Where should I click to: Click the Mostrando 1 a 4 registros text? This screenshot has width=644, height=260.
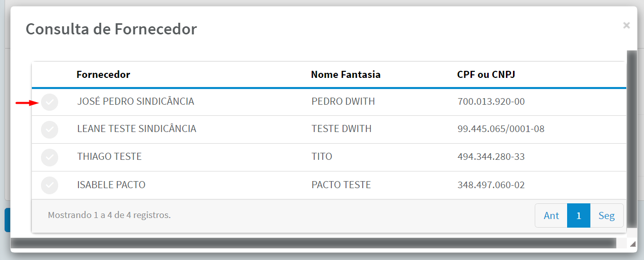109,215
